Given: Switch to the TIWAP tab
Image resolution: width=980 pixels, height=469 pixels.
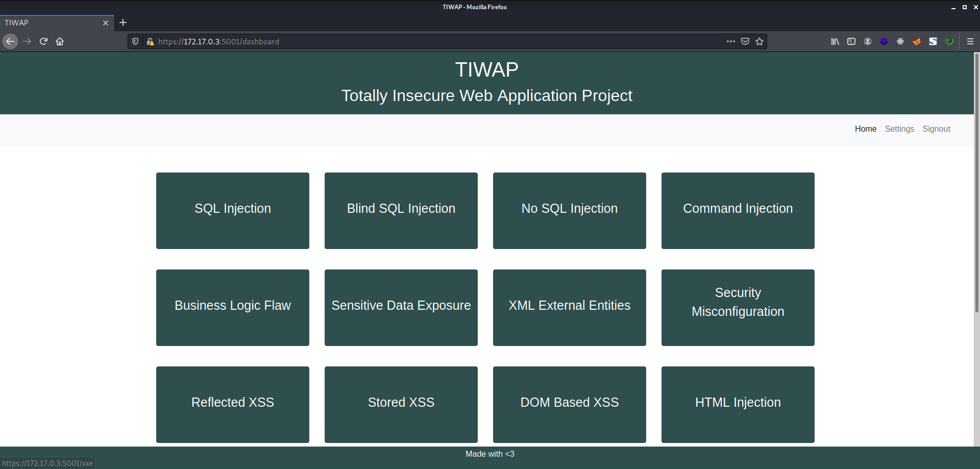Looking at the screenshot, I should pos(51,23).
